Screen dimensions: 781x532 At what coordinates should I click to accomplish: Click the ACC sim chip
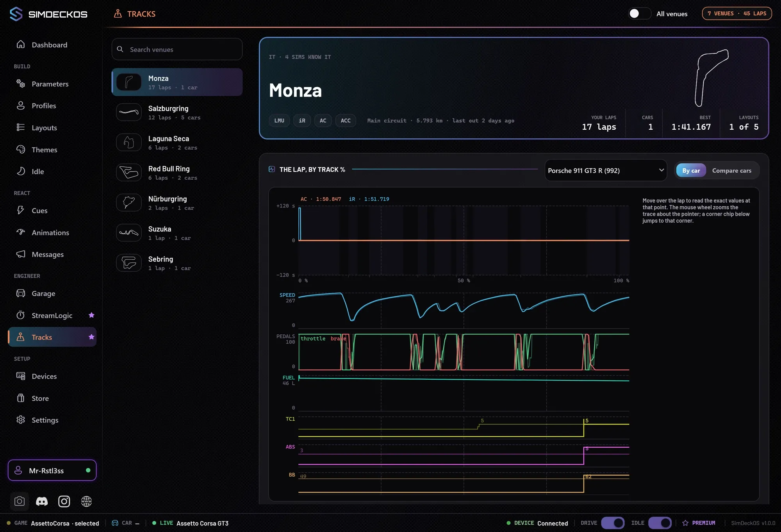tap(346, 121)
